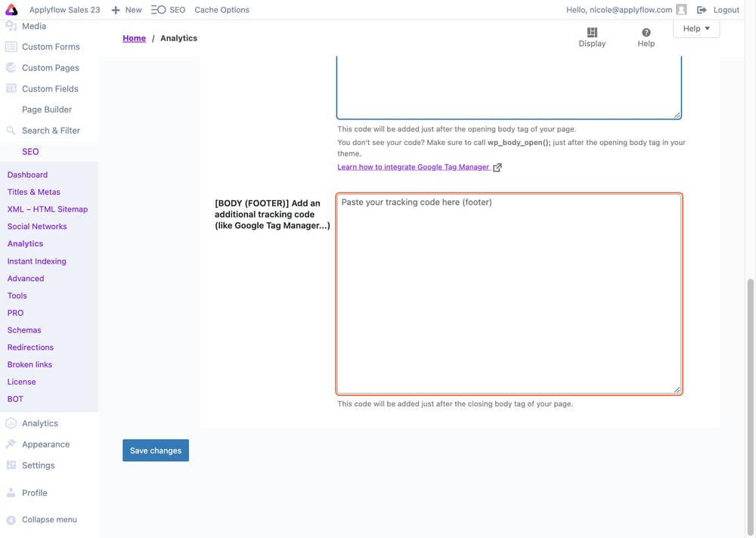Viewport: 756px width, 538px height.
Task: Click the Settings sidebar icon
Action: coord(11,465)
